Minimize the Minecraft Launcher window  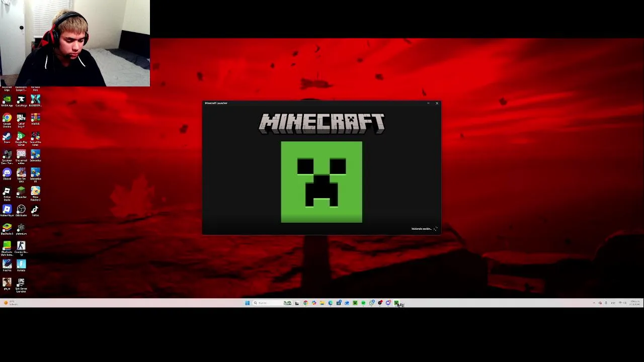428,103
